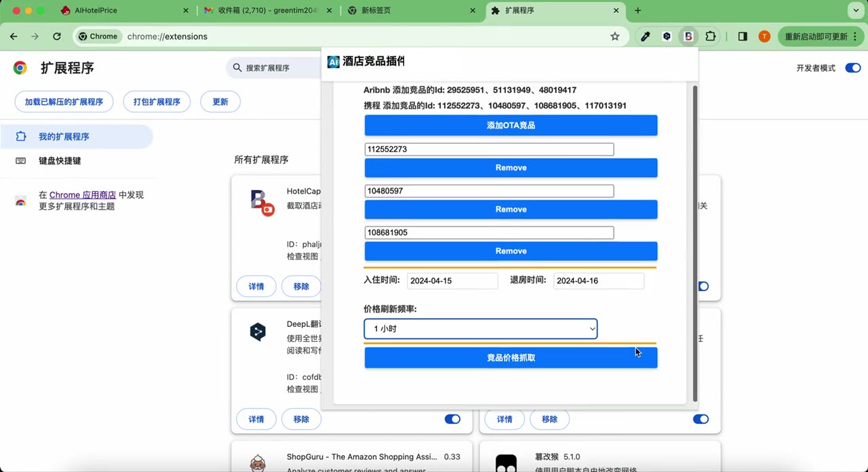Click the 携程 添加竞品的Id text line

495,106
